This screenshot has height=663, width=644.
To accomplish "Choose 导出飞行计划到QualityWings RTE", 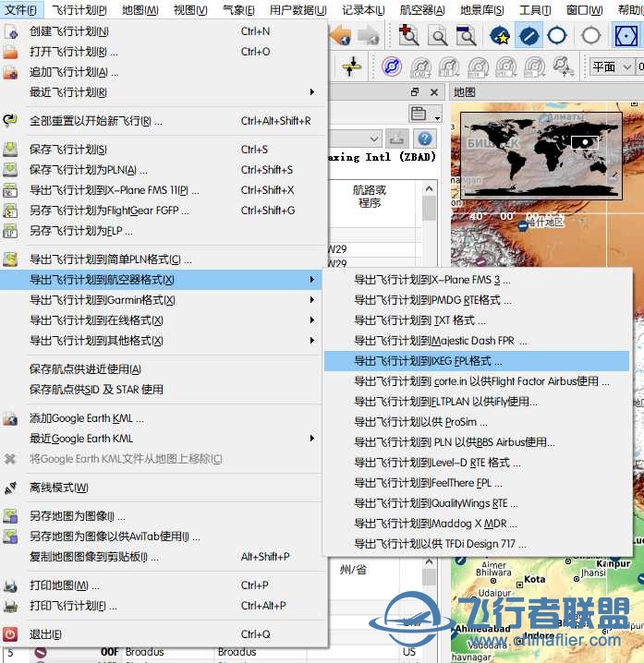I will [x=477, y=503].
